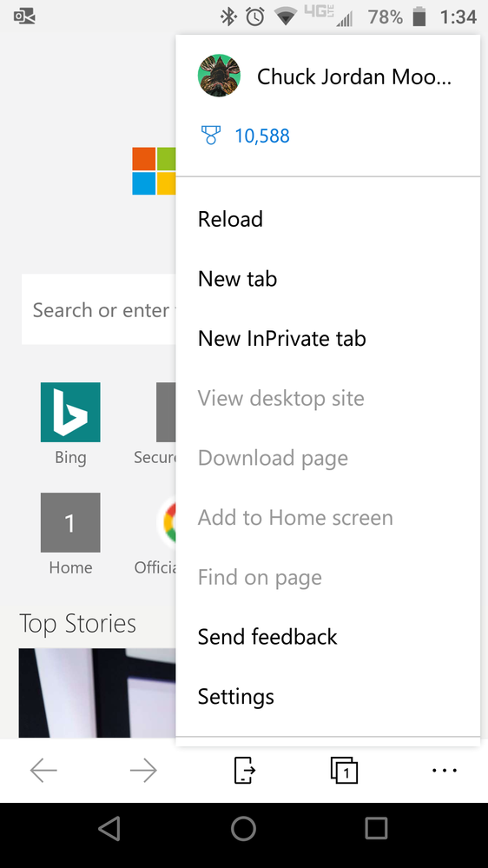Tap the Android home navigation button
This screenshot has width=488, height=868.
pos(243,829)
